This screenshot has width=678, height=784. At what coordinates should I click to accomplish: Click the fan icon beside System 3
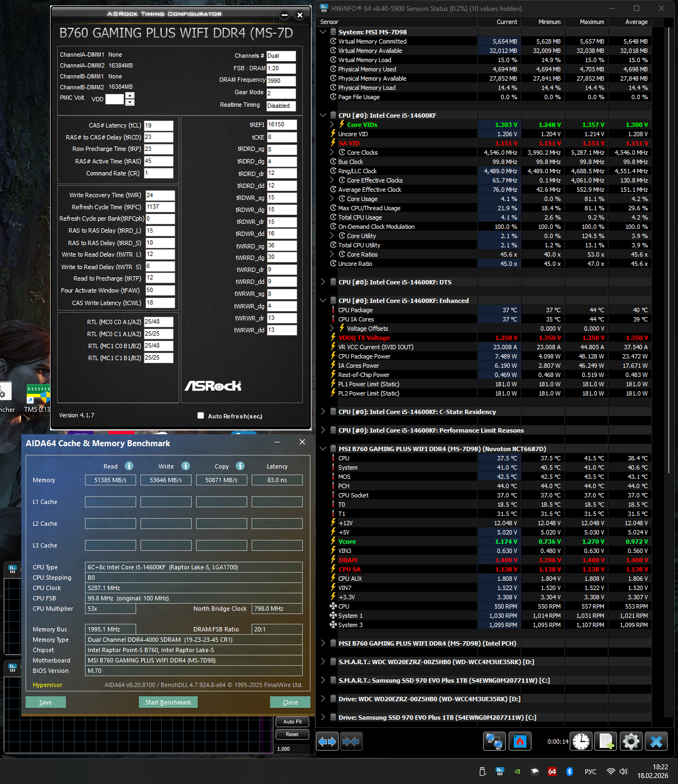(x=333, y=625)
